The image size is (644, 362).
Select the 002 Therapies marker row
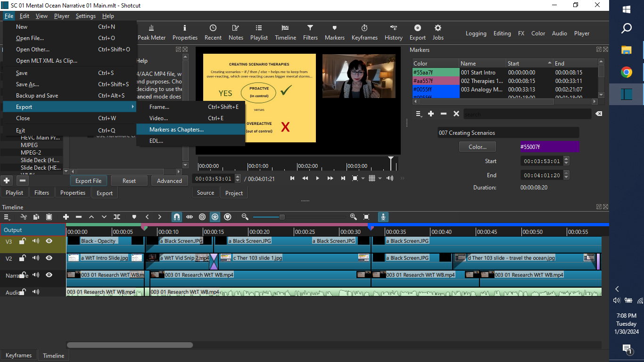point(481,81)
